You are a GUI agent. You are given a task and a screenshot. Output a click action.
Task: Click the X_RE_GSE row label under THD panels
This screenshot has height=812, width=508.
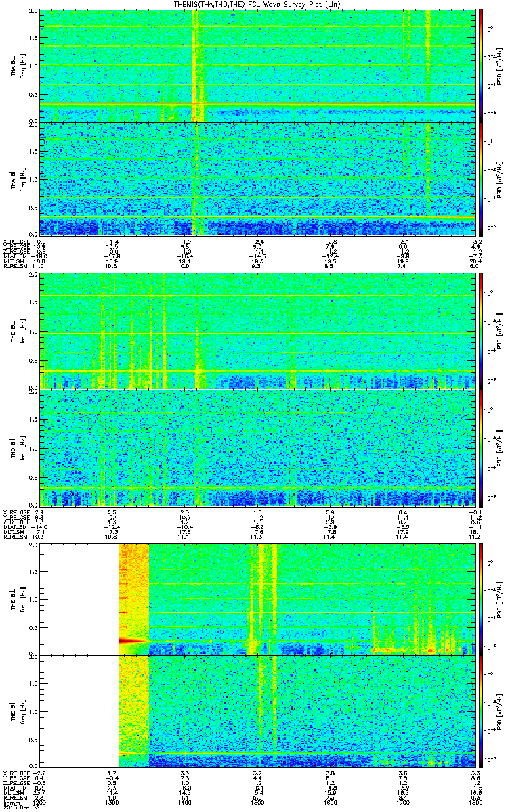point(15,512)
